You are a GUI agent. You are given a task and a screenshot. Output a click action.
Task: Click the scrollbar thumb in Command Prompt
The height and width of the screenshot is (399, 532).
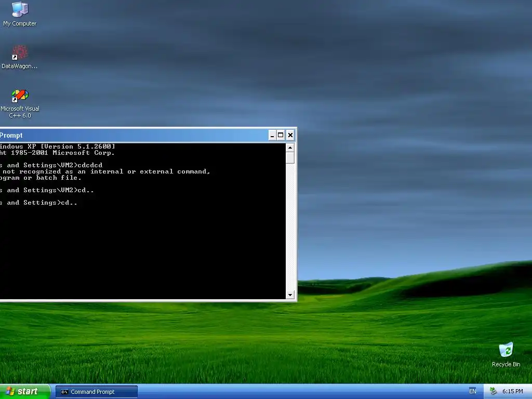[290, 158]
